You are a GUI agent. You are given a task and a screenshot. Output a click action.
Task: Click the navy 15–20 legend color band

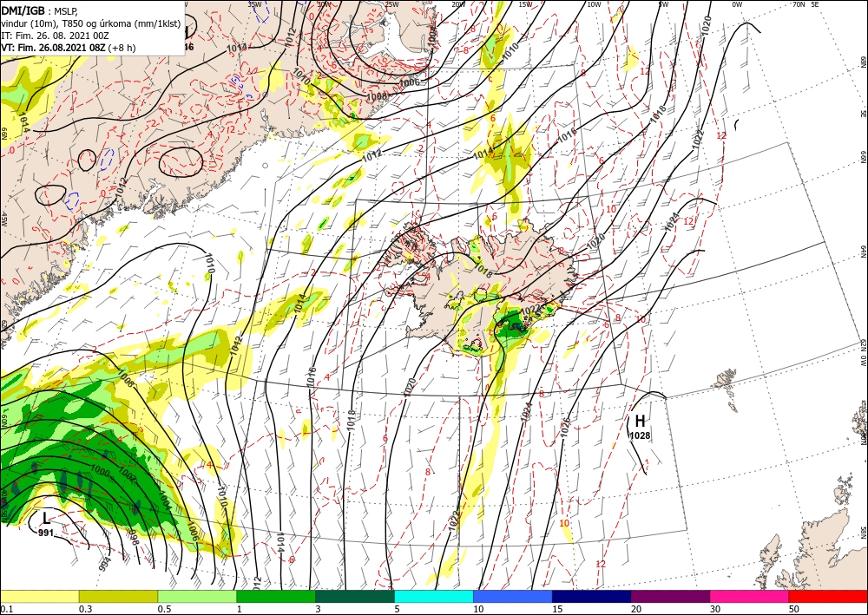point(592,597)
